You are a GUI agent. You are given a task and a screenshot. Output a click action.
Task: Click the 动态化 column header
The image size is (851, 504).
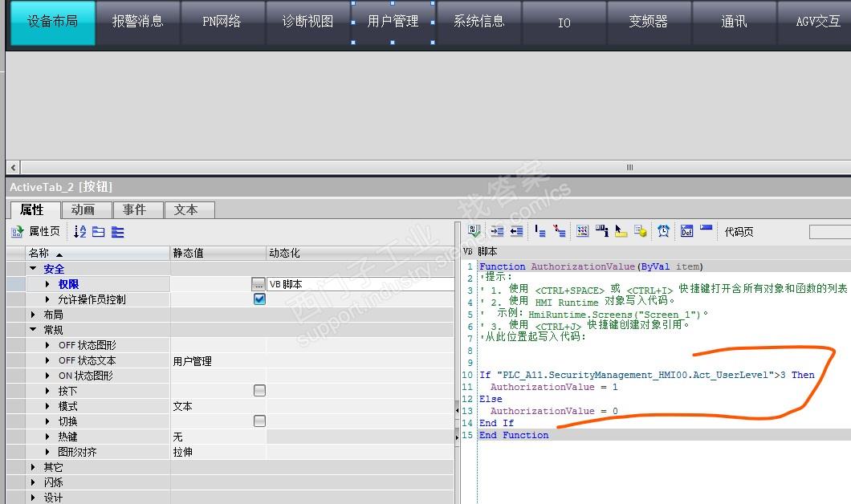(360, 253)
